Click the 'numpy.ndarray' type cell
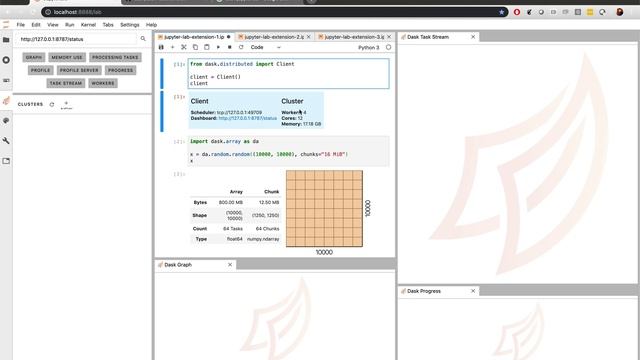640x360 pixels. coord(263,239)
